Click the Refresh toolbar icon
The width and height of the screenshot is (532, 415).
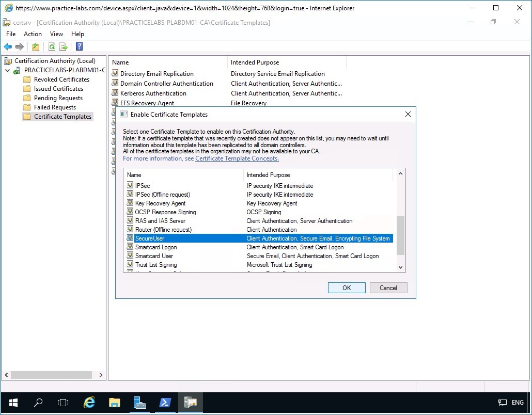click(x=52, y=47)
